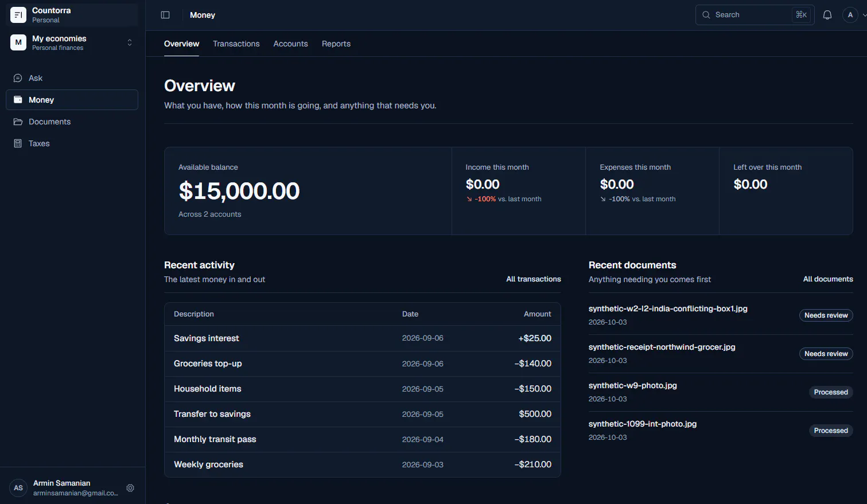Viewport: 867px width, 504px height.
Task: Select the Savings interest transaction row
Action: point(363,338)
